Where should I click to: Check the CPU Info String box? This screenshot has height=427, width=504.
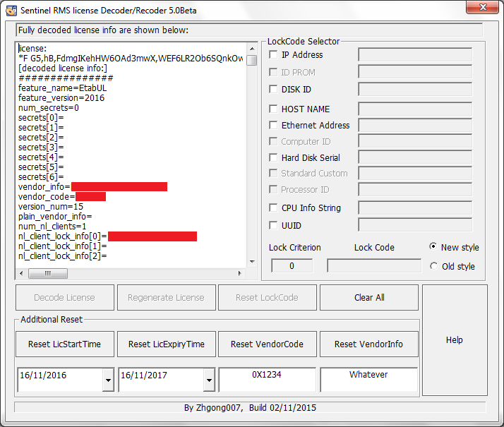pyautogui.click(x=273, y=208)
